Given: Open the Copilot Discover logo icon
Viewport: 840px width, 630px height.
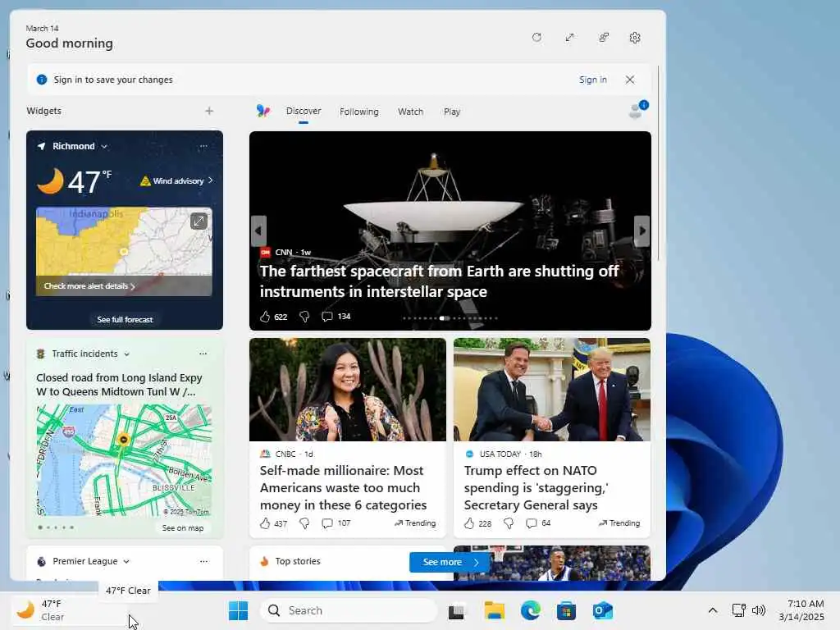Looking at the screenshot, I should pyautogui.click(x=263, y=111).
